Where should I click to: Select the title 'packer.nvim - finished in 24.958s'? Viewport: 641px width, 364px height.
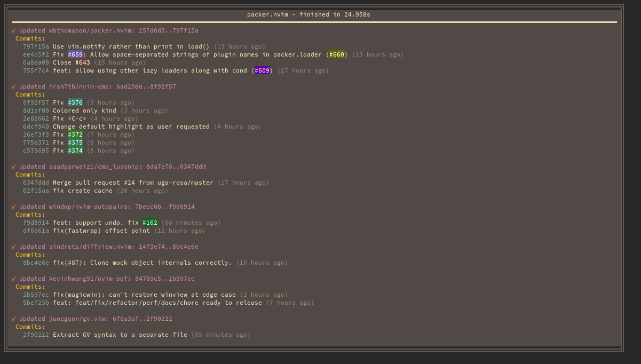point(308,14)
